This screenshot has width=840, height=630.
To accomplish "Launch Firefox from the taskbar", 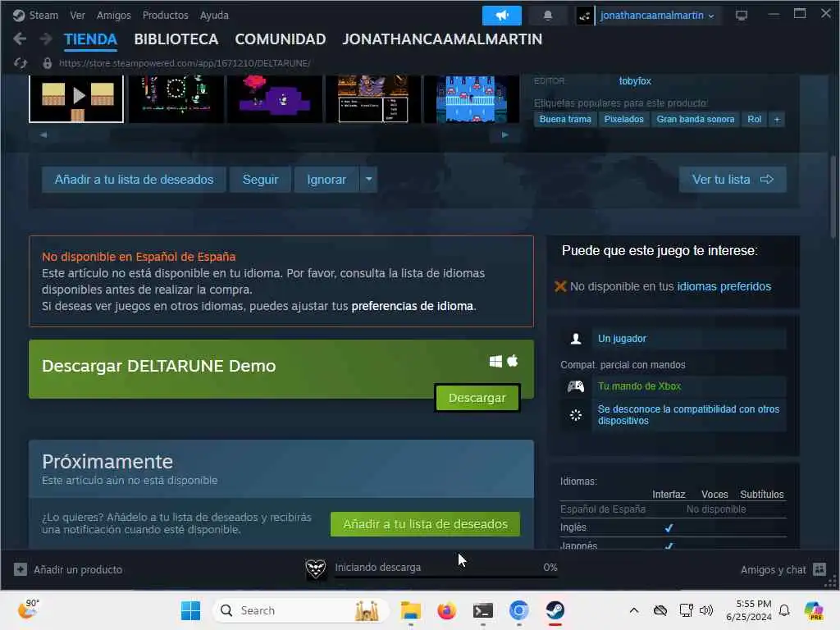I will [446, 610].
